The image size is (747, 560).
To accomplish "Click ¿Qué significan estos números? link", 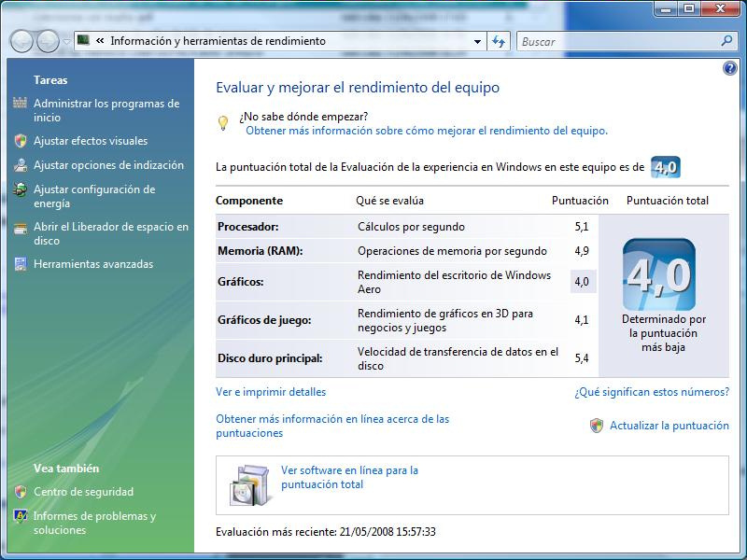I will coord(652,392).
